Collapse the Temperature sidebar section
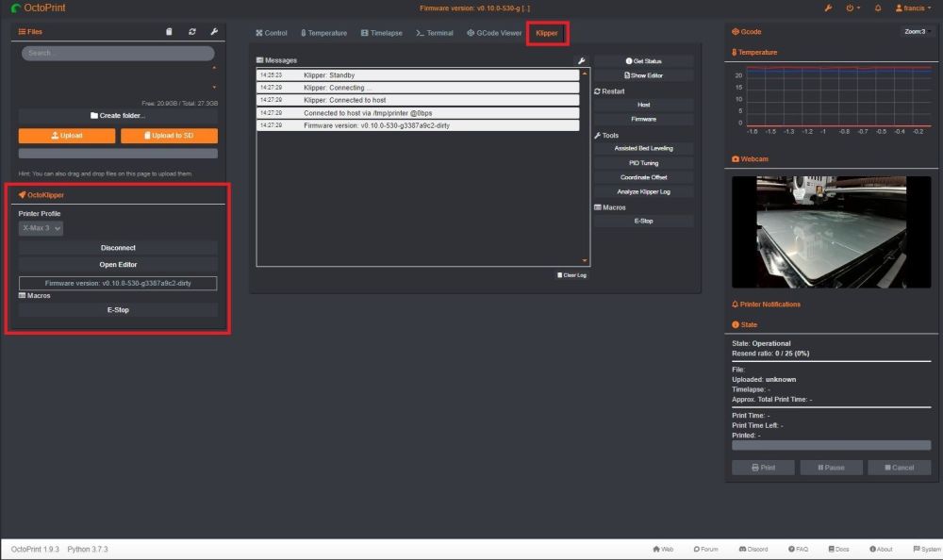 [754, 53]
